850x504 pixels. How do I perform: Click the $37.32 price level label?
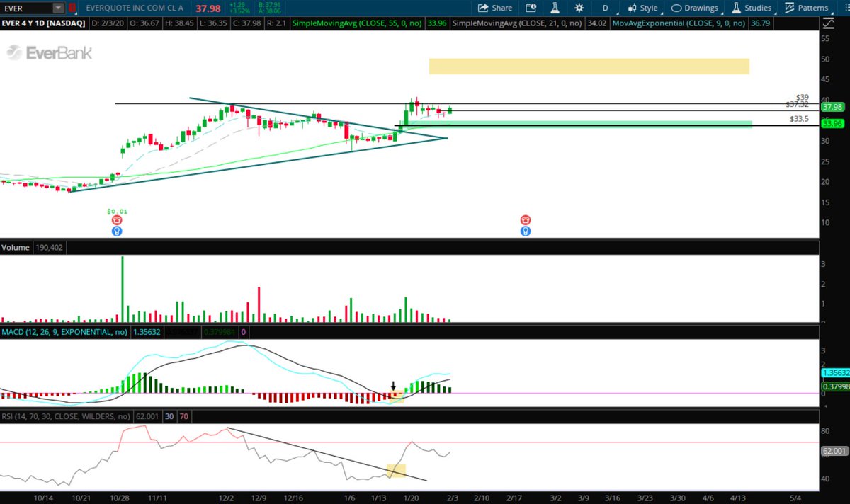tap(798, 104)
